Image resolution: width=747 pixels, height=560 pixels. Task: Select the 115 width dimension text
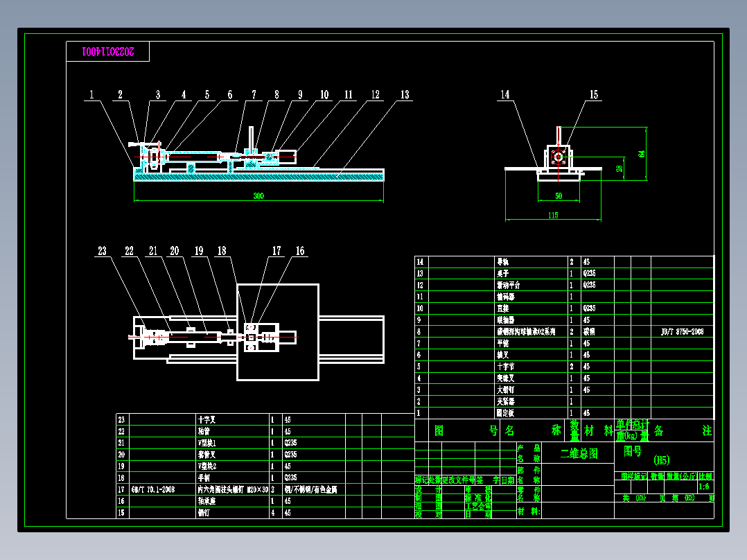pos(553,216)
